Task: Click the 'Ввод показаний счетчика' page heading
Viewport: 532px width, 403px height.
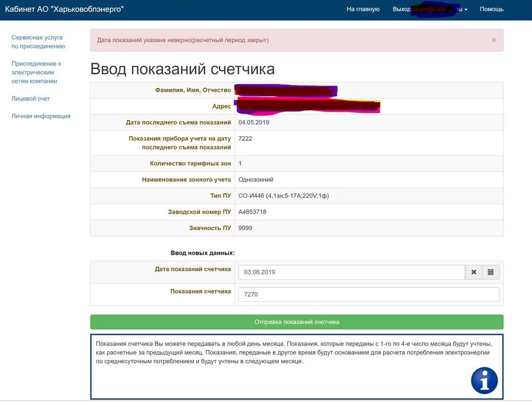Action: (182, 69)
